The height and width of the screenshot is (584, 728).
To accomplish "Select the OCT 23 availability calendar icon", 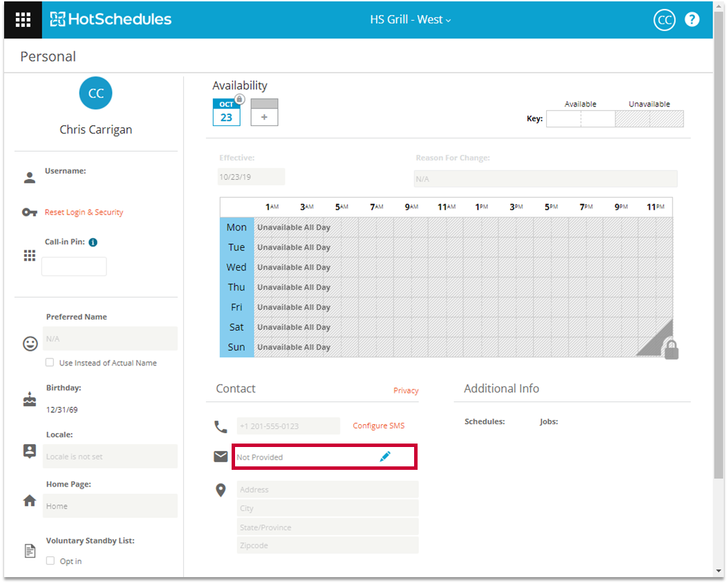I will 226,113.
